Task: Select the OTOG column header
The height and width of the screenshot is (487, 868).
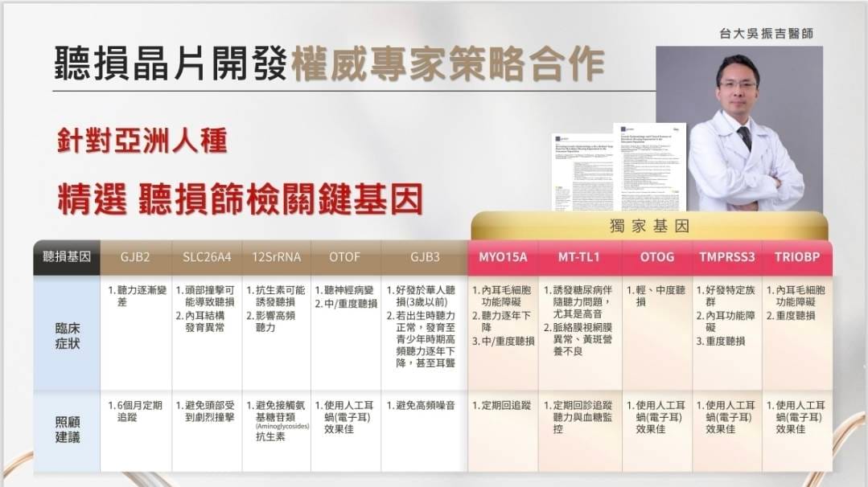Action: (x=656, y=258)
